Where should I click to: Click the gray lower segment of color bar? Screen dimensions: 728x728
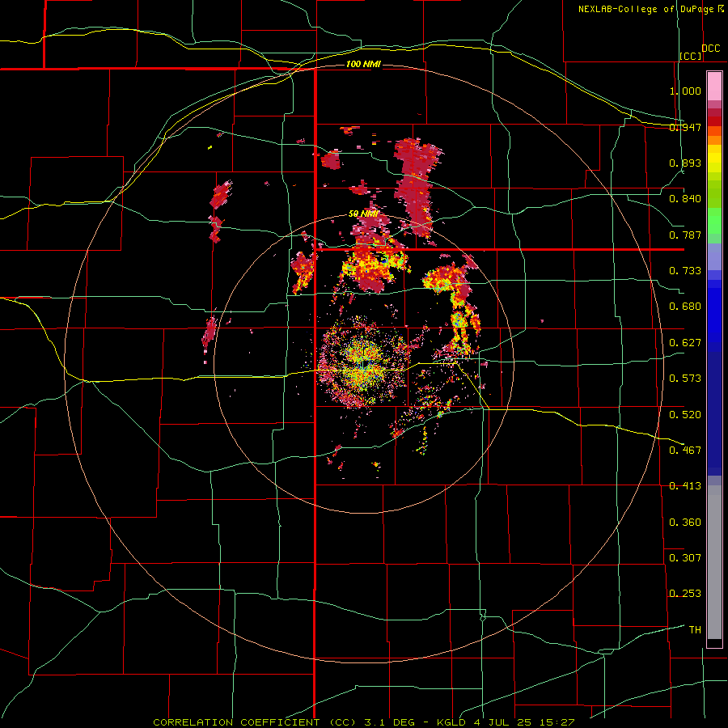click(714, 562)
